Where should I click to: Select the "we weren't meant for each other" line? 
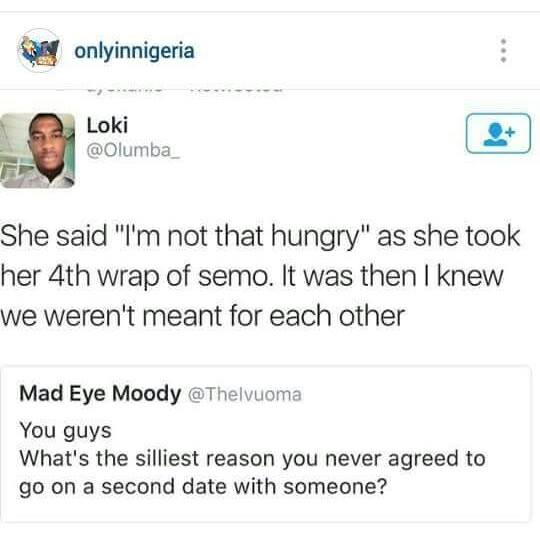tap(202, 316)
